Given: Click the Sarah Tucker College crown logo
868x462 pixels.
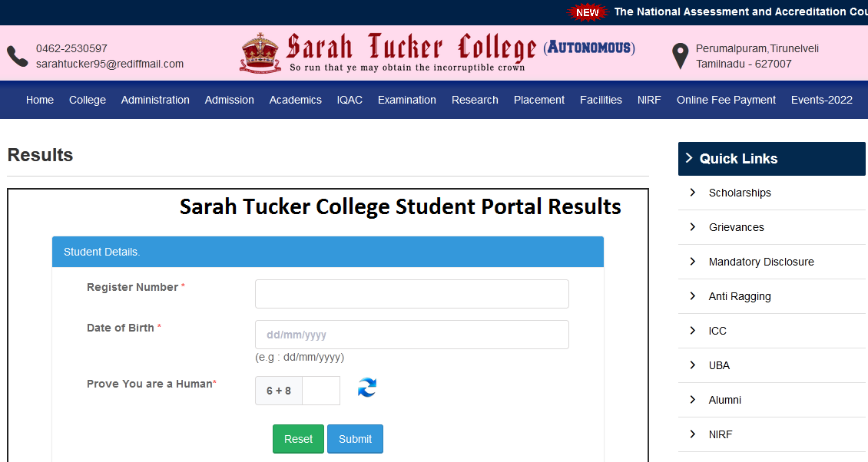Looking at the screenshot, I should point(261,51).
